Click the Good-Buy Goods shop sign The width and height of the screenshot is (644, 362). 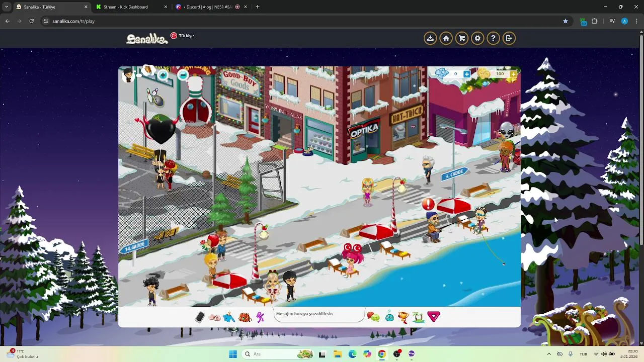tap(239, 82)
